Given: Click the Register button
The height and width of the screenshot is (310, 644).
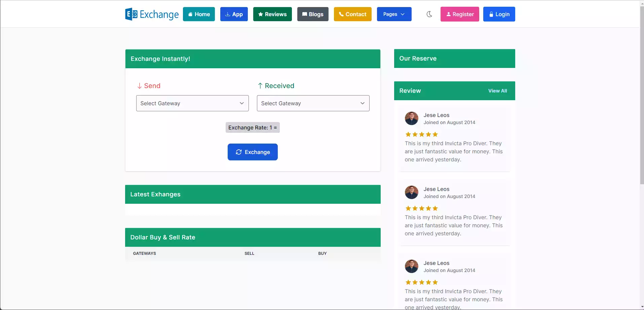Looking at the screenshot, I should pyautogui.click(x=459, y=14).
